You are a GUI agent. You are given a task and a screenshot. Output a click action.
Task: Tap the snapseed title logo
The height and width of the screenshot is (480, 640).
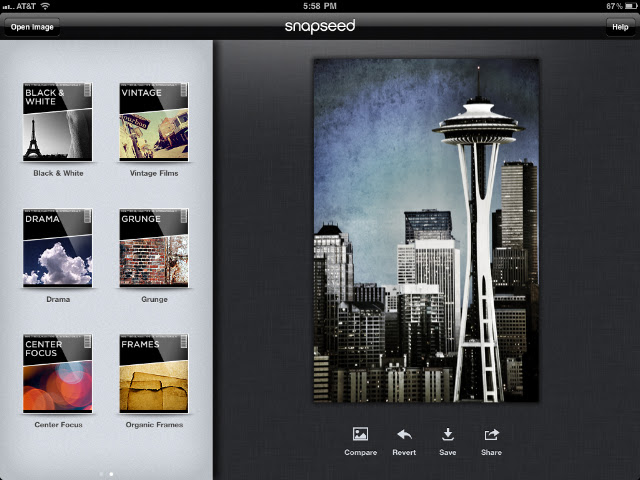pos(320,26)
